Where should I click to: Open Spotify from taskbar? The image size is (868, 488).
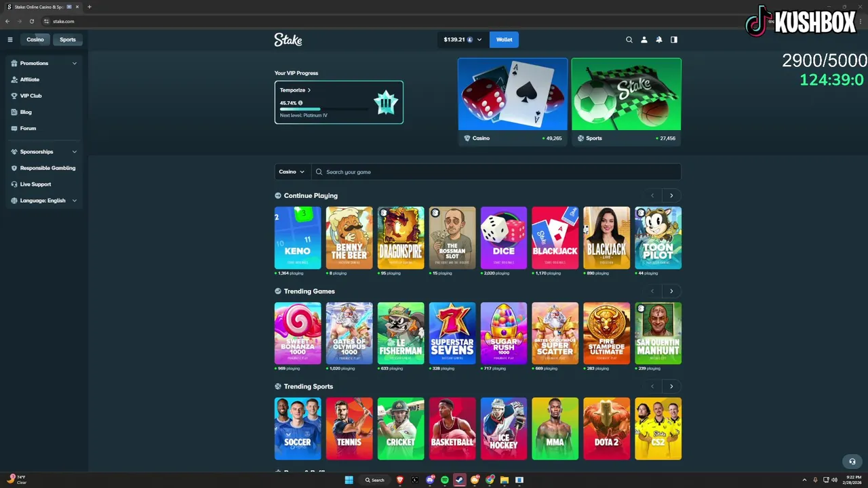(445, 480)
